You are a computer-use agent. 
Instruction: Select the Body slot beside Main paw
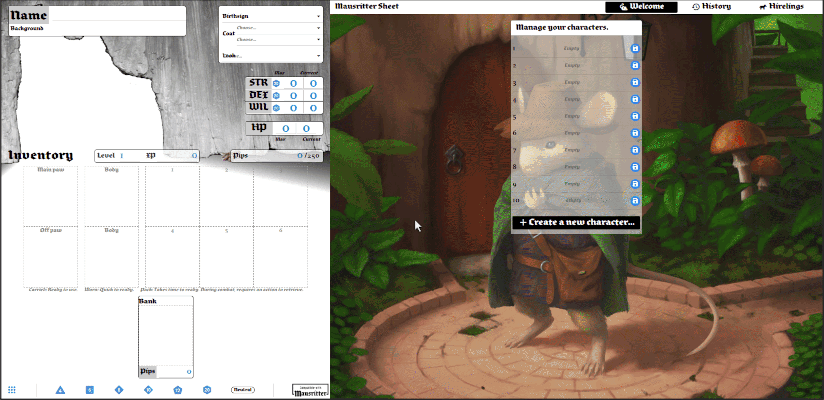[x=111, y=197]
